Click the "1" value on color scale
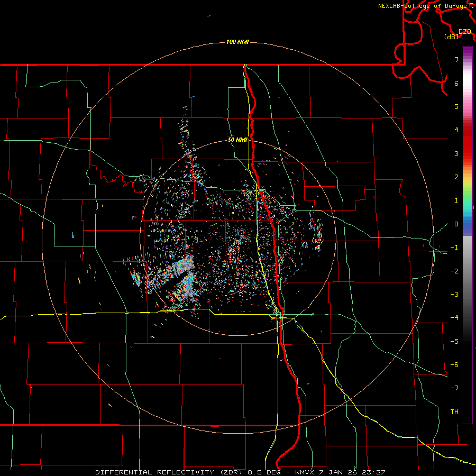Screen dimensions: 476x476 (456, 200)
